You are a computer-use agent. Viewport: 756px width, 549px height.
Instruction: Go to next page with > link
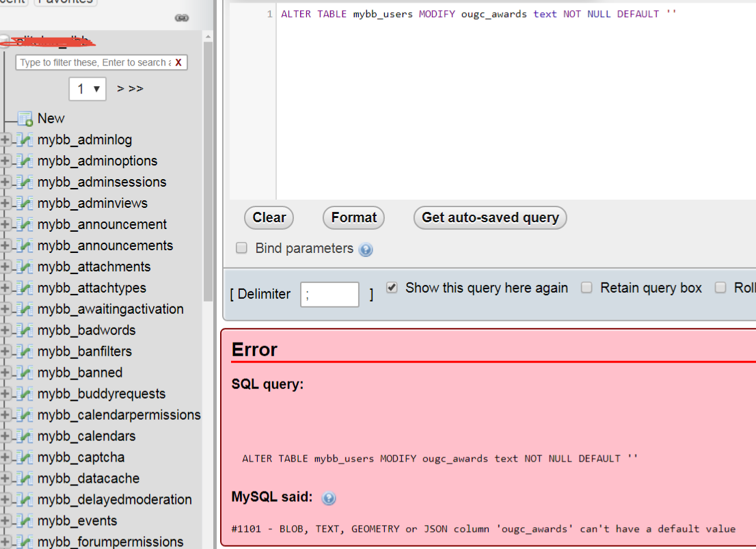[x=120, y=89]
